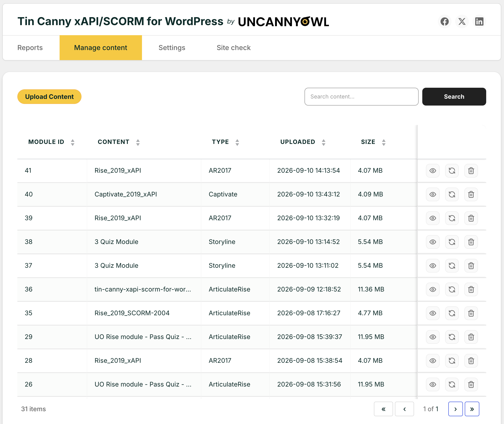Click upload date 2026-09-09 12:18:52
The height and width of the screenshot is (424, 504).
tap(309, 289)
